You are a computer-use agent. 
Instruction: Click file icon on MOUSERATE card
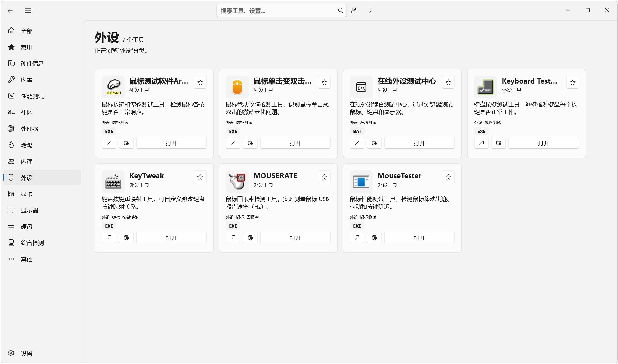click(x=250, y=238)
